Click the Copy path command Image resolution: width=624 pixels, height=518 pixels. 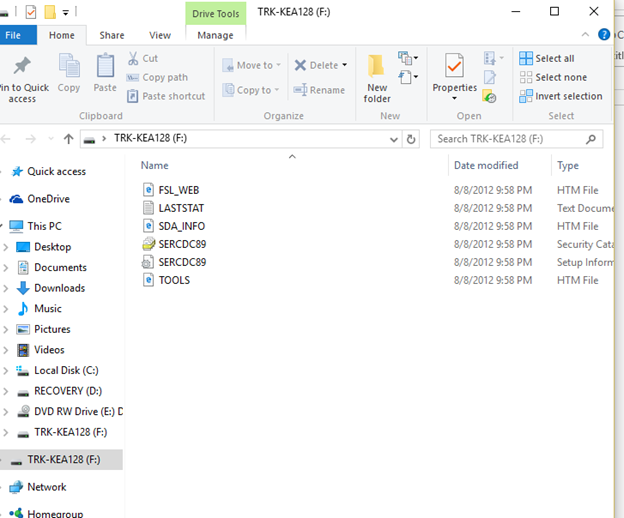pos(157,77)
